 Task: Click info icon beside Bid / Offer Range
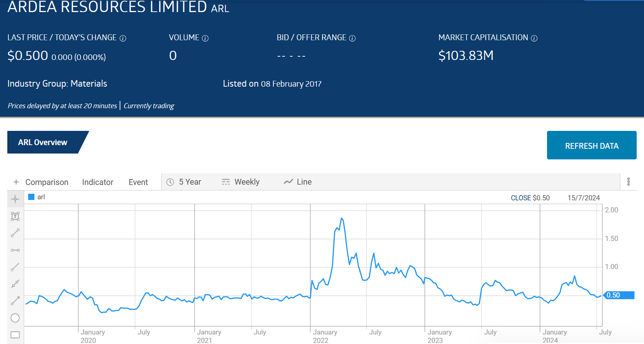[x=352, y=38]
